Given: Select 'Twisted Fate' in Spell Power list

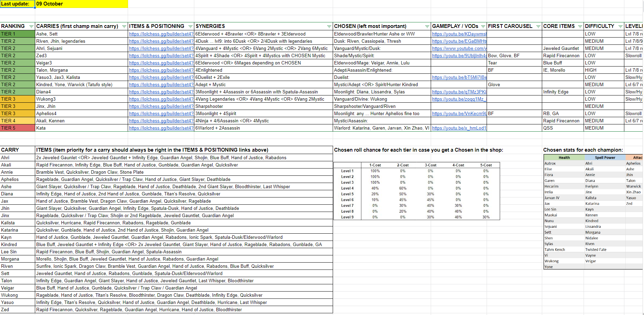Looking at the screenshot, I should pos(596,250).
